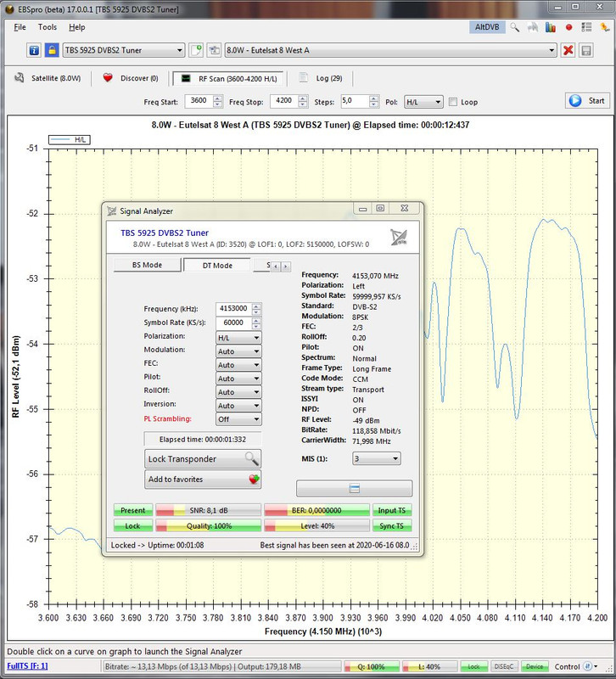Open the MIS (1) dropdown showing 3
Image resolution: width=616 pixels, height=679 pixels.
376,458
